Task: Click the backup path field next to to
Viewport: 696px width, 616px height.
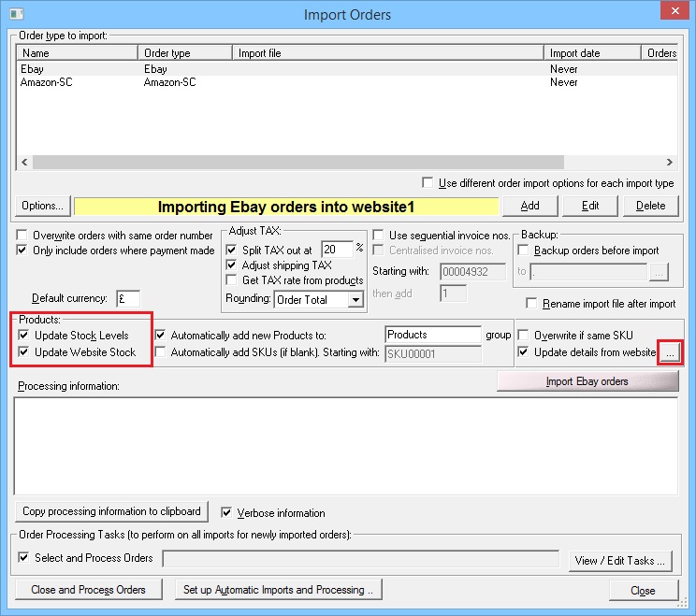Action: point(588,271)
